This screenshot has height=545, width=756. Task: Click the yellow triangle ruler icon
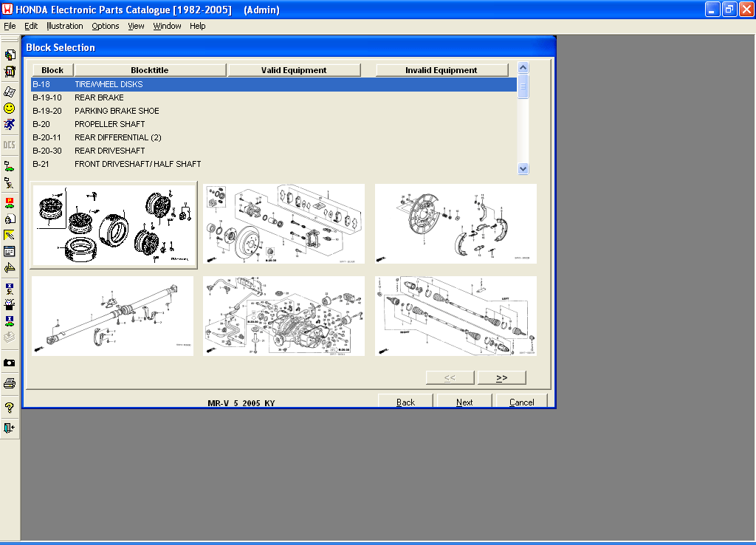[x=9, y=267]
